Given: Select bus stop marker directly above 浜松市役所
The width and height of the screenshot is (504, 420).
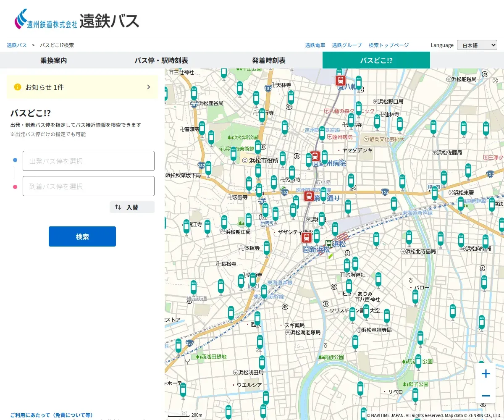Looking at the screenshot, I should [258, 148].
